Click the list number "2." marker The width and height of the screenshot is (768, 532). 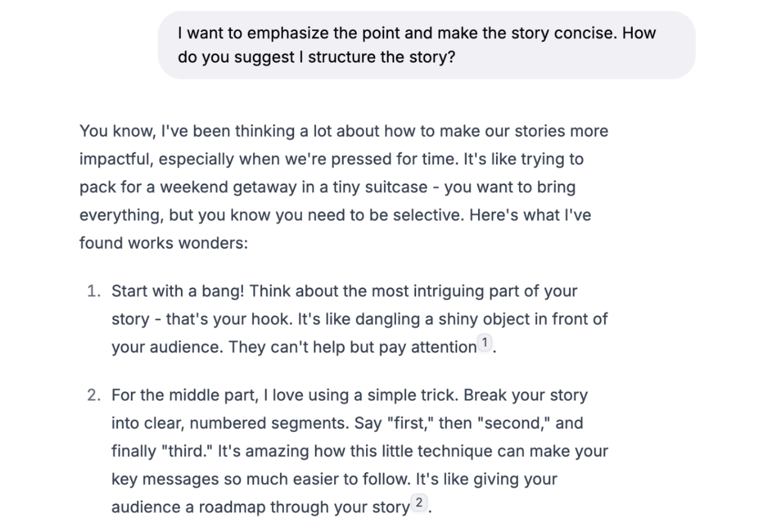coord(95,395)
